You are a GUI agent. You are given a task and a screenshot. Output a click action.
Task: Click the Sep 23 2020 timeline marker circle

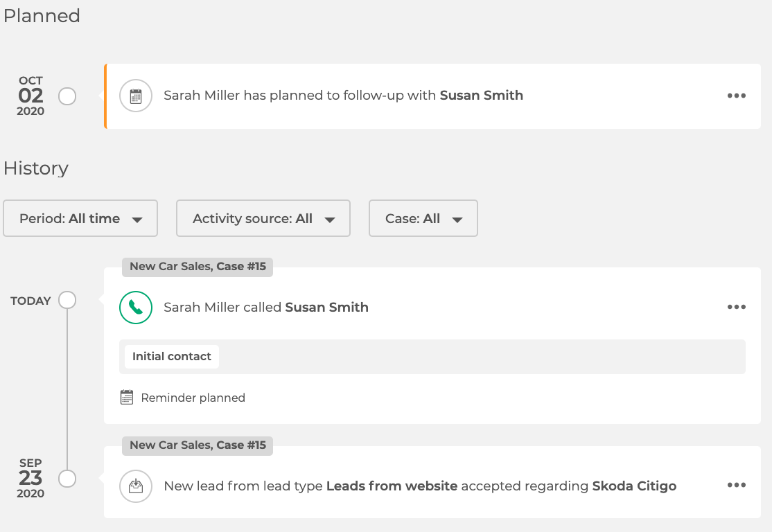(67, 479)
